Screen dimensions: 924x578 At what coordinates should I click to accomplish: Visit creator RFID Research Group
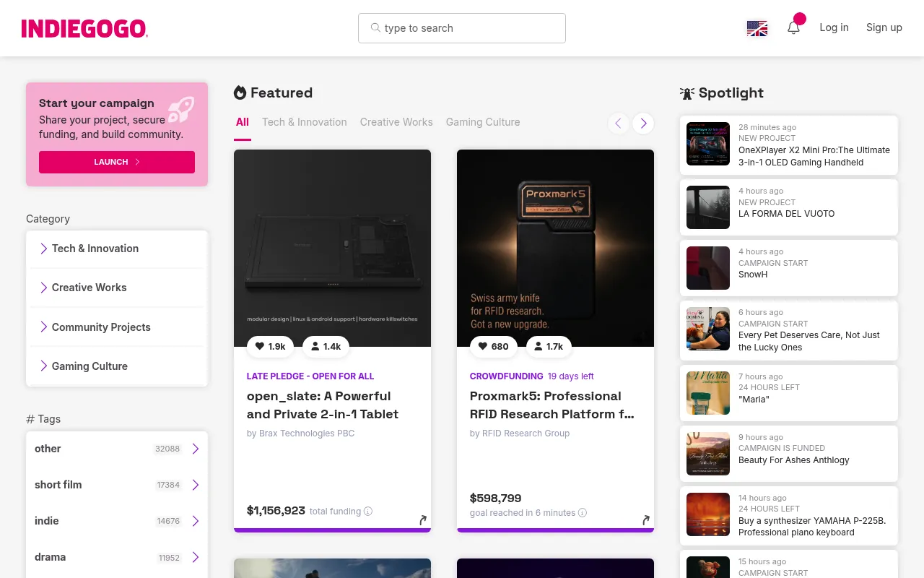(x=526, y=433)
